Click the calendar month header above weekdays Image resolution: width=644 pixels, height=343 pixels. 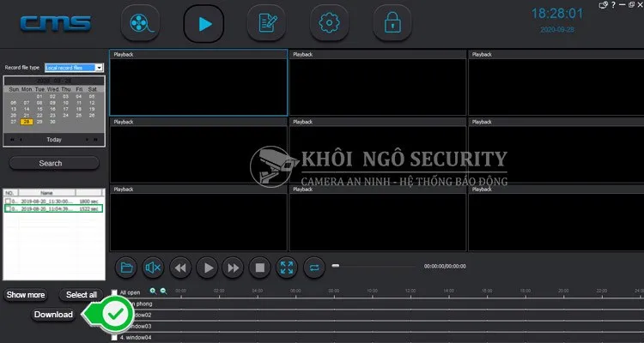[54, 81]
